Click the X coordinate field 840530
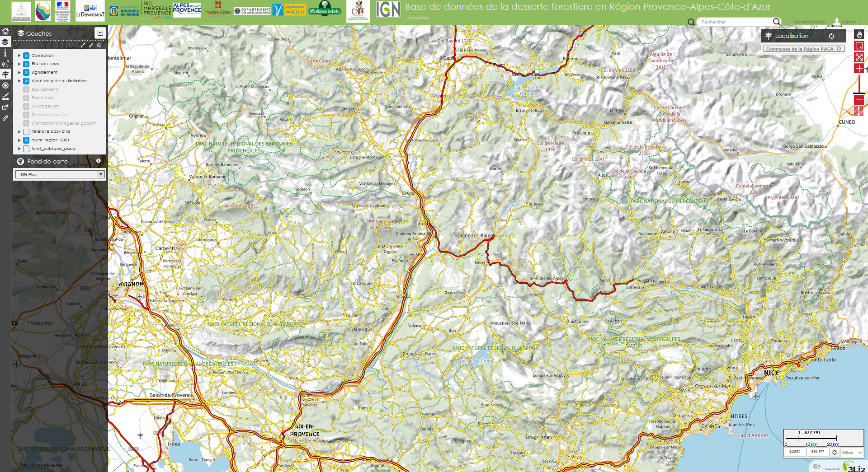Image resolution: width=868 pixels, height=472 pixels. (x=795, y=452)
